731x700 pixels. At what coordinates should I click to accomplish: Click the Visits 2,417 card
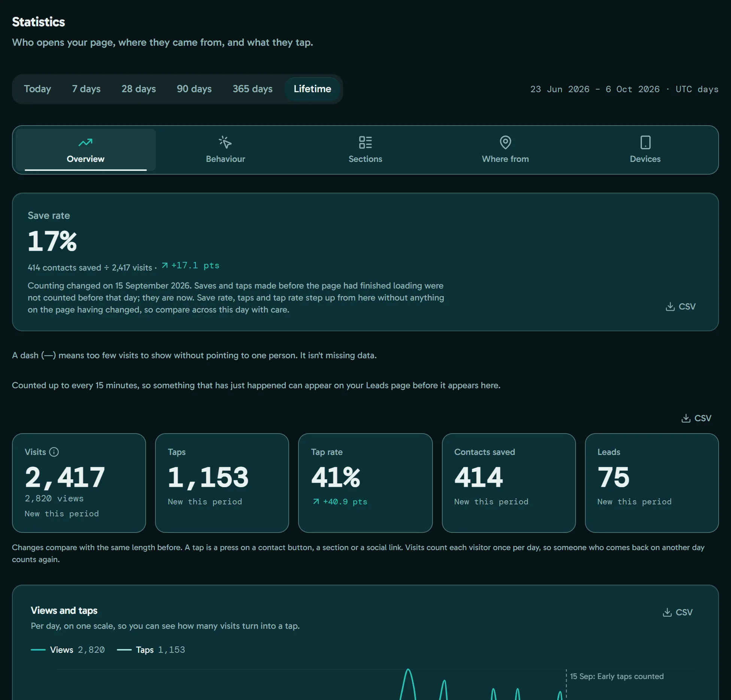point(79,483)
